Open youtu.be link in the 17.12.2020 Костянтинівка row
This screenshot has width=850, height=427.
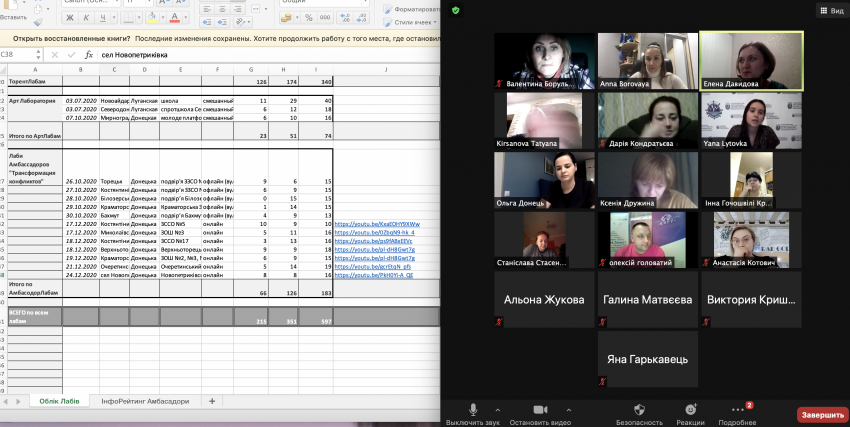(x=377, y=224)
